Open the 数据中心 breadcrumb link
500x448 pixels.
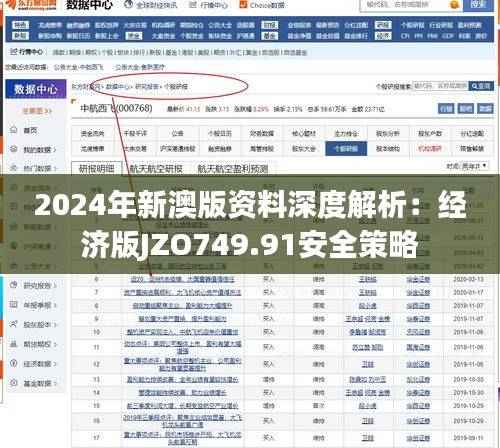pos(118,87)
